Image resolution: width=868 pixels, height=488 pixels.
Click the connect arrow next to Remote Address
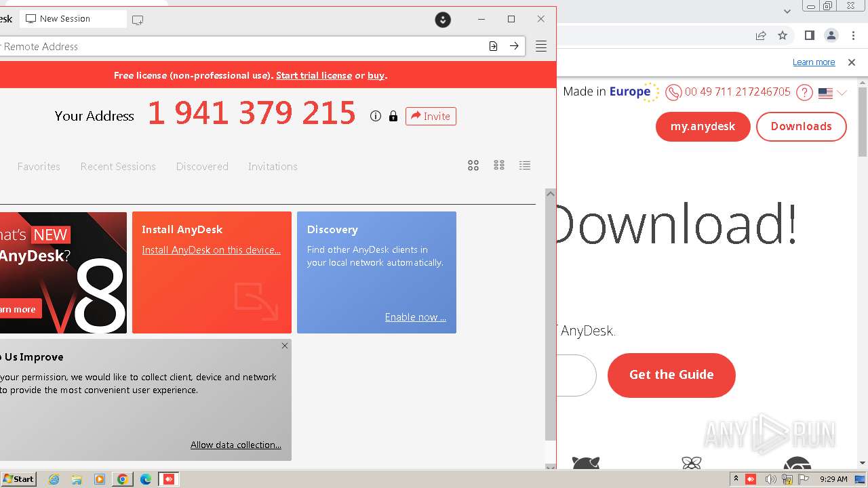[514, 46]
